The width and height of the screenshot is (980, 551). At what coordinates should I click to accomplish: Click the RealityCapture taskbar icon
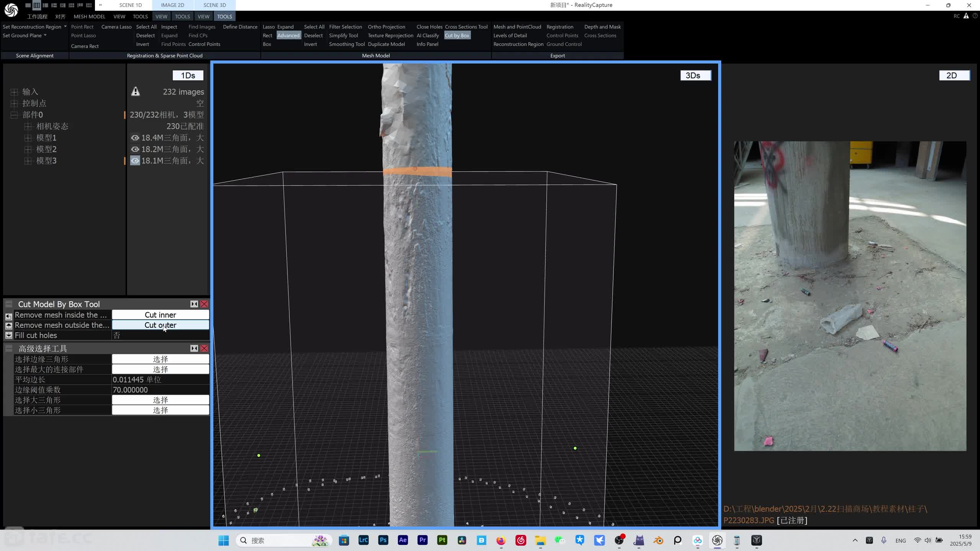click(x=717, y=540)
